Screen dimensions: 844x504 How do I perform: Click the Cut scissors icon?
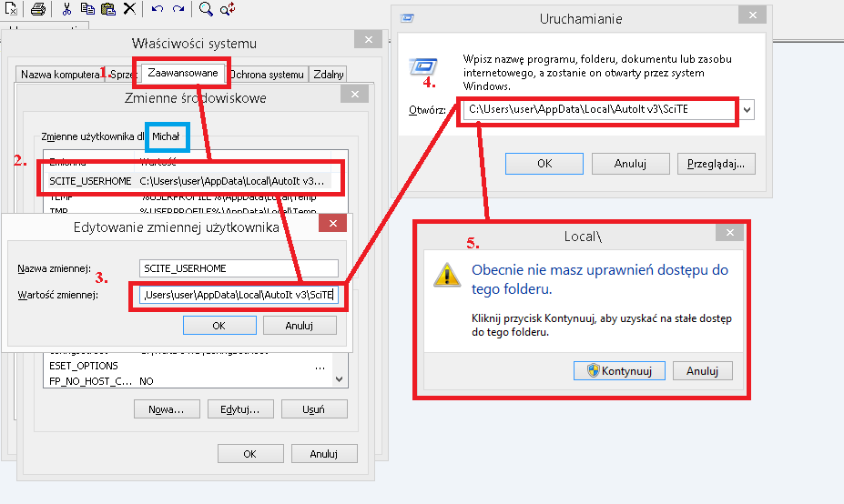tap(66, 9)
